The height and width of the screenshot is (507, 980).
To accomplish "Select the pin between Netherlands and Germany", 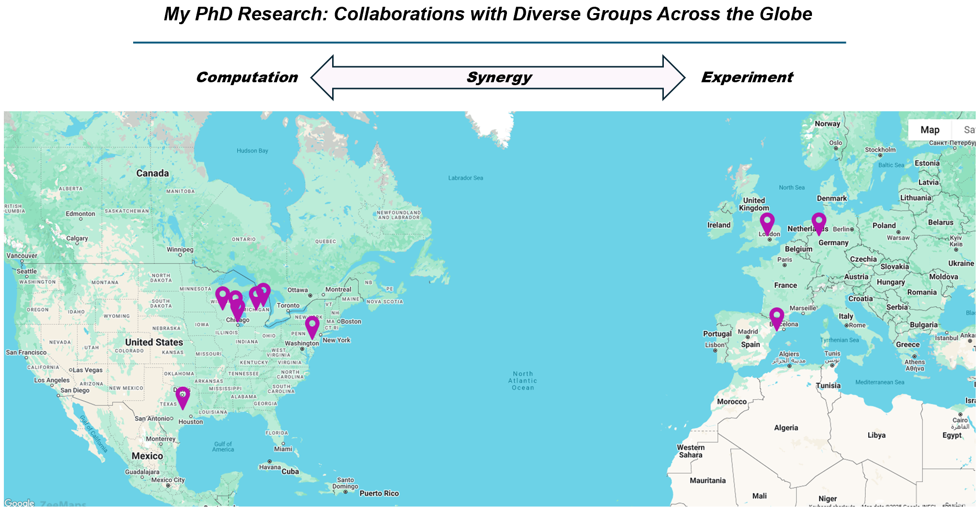I will [819, 222].
